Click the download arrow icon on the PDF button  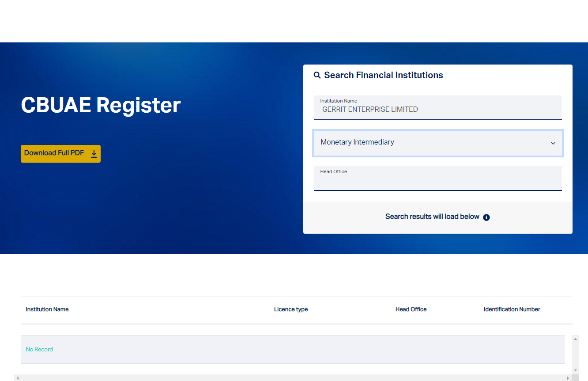94,153
